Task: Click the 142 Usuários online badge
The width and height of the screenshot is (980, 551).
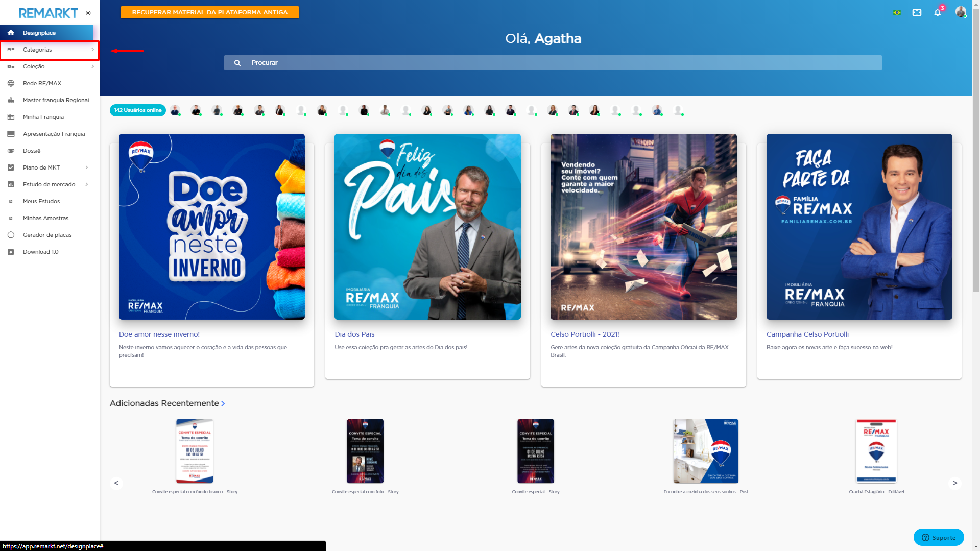Action: pyautogui.click(x=137, y=110)
